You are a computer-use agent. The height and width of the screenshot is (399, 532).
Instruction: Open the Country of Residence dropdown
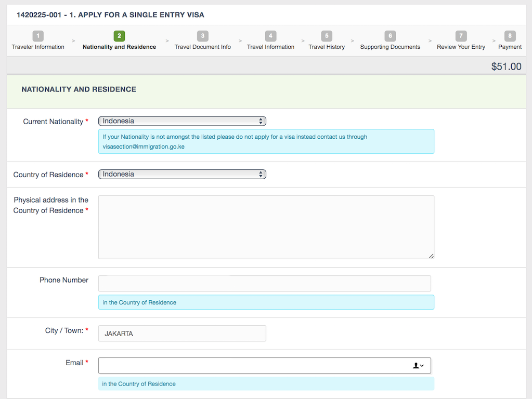pyautogui.click(x=182, y=175)
